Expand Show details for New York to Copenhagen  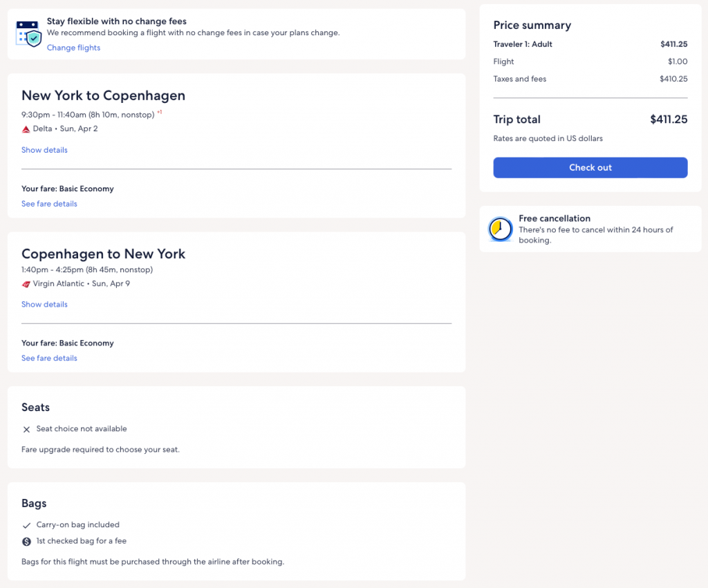pos(44,150)
